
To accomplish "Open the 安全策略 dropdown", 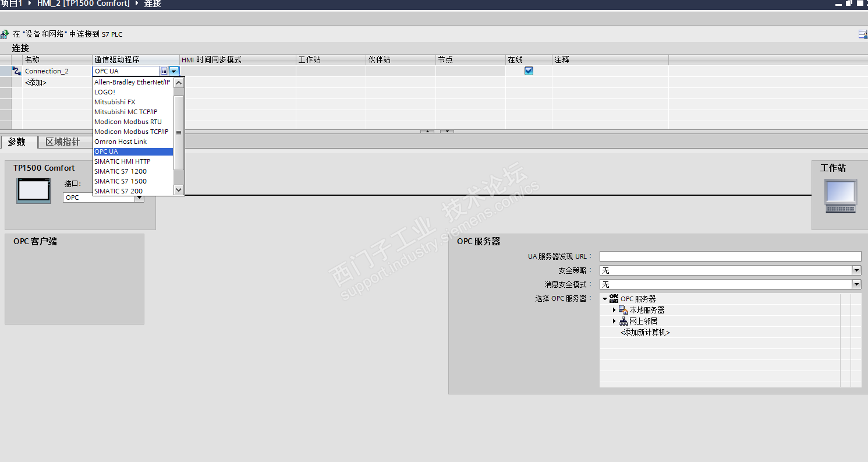I will (x=856, y=270).
